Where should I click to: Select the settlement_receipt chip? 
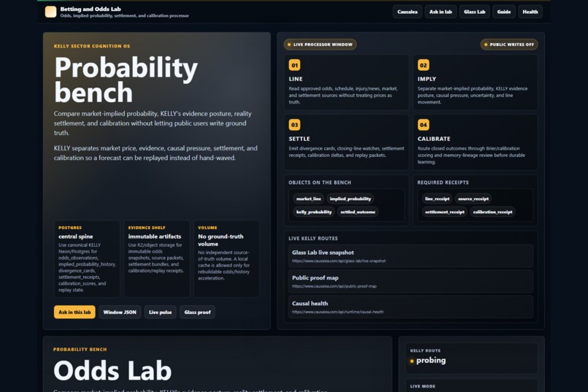[x=445, y=212]
